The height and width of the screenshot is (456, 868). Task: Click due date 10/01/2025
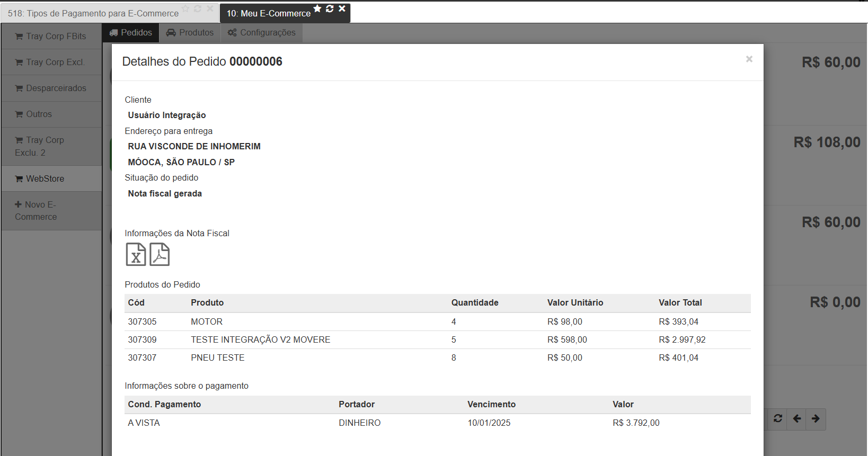489,423
